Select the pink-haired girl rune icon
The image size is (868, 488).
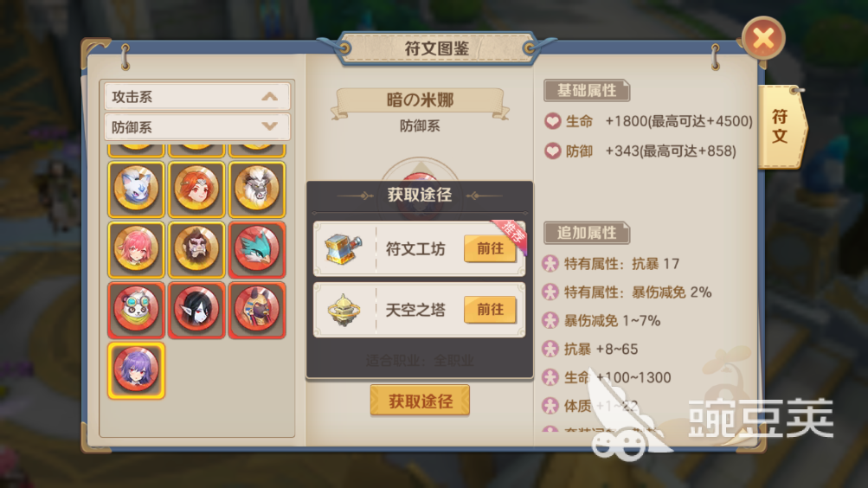[x=136, y=249]
